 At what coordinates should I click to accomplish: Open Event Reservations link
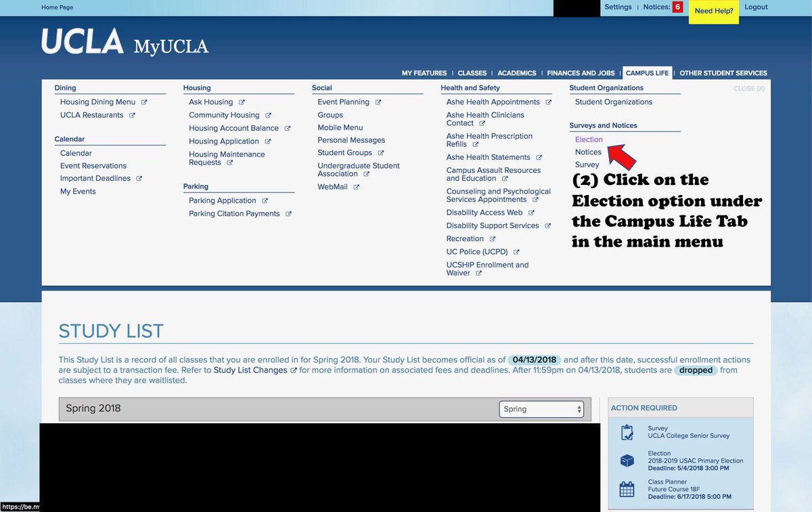93,166
